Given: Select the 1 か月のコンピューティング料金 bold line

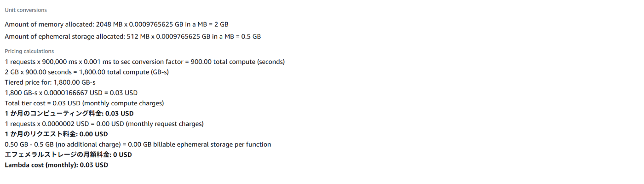Looking at the screenshot, I should 69,114.
